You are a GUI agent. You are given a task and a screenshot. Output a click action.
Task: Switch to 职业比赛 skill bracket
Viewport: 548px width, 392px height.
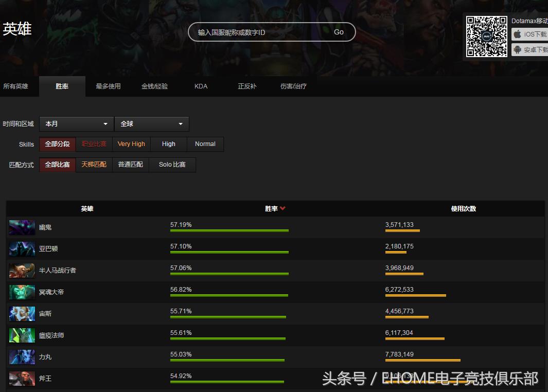94,144
